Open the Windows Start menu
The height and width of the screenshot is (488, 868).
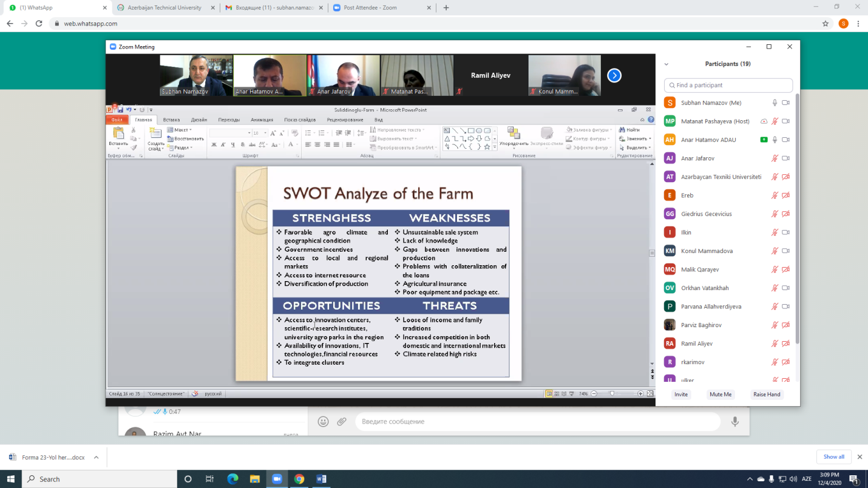(11, 479)
